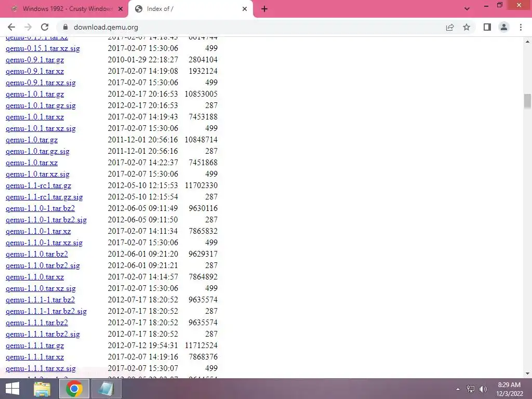The width and height of the screenshot is (532, 399).
Task: Open the notepad app on the taskbar
Action: [106, 389]
